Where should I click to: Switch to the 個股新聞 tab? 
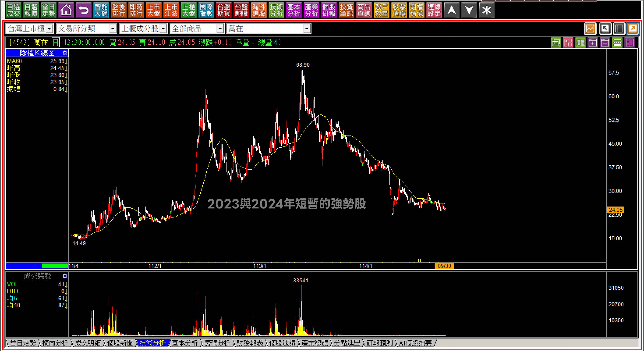(120, 343)
